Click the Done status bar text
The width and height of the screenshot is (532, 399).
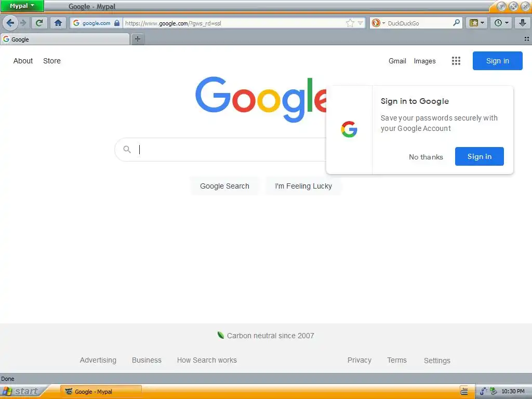[x=8, y=379]
